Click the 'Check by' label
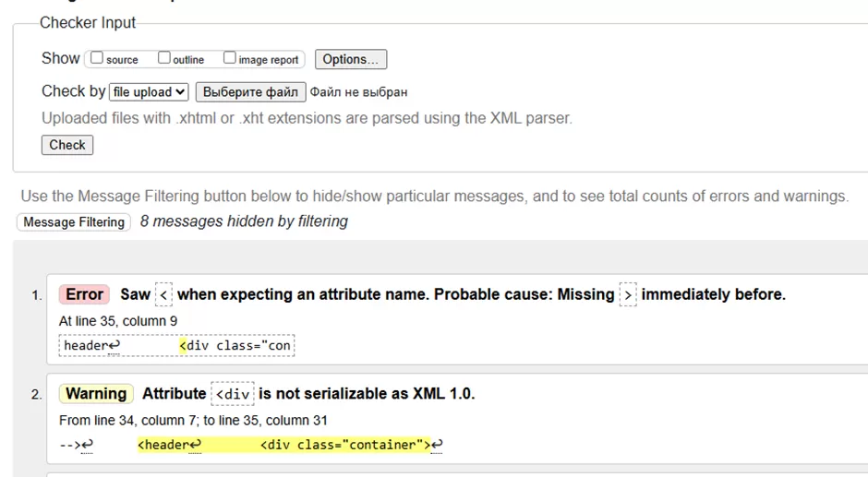Viewport: 868px width, 477px height. 73,91
